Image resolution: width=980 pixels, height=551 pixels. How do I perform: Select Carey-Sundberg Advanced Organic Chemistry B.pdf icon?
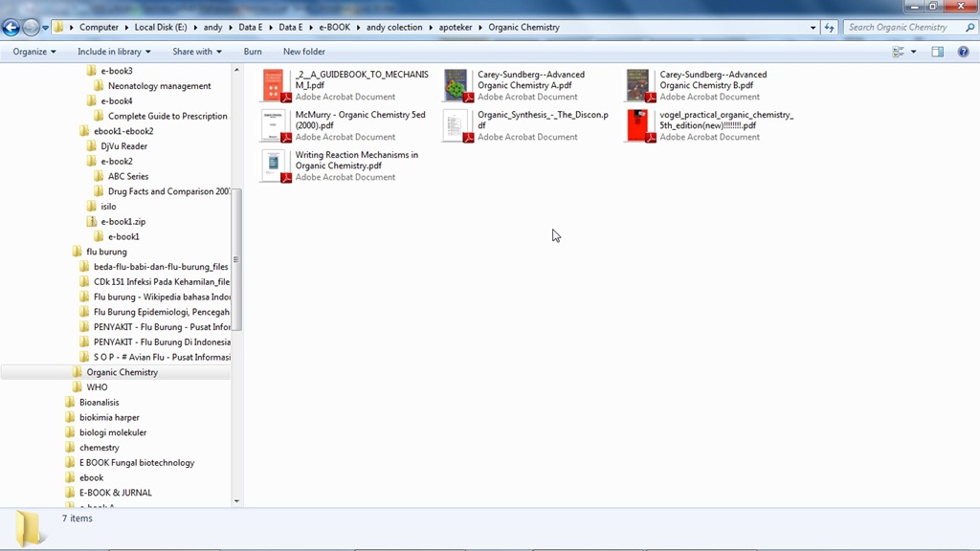click(640, 85)
